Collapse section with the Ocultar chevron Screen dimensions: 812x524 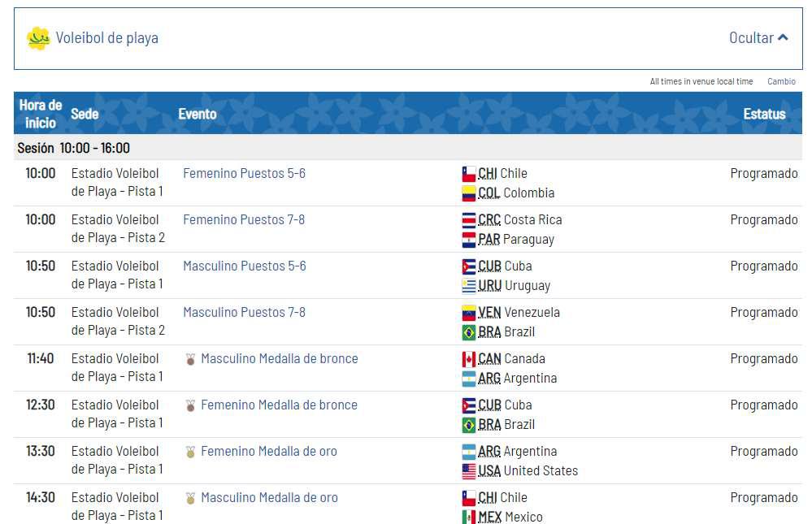point(783,38)
